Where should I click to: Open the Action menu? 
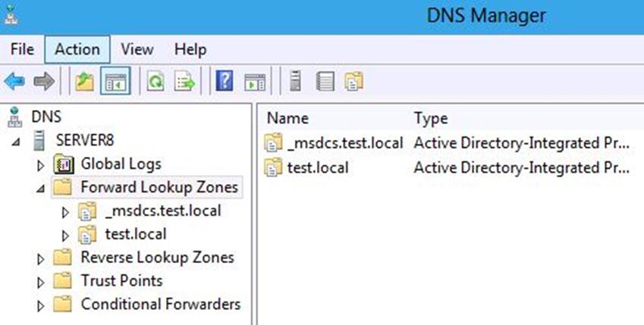tap(77, 49)
